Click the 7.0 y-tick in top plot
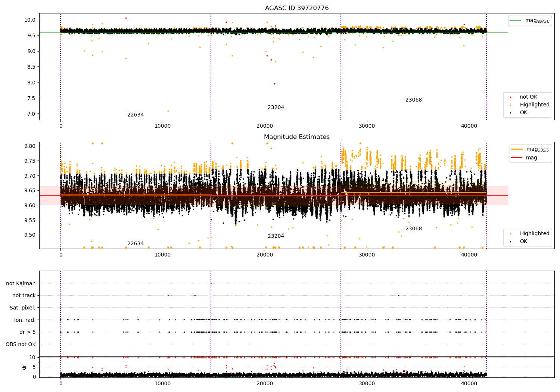This screenshot has height=392, width=560. pyautogui.click(x=31, y=114)
